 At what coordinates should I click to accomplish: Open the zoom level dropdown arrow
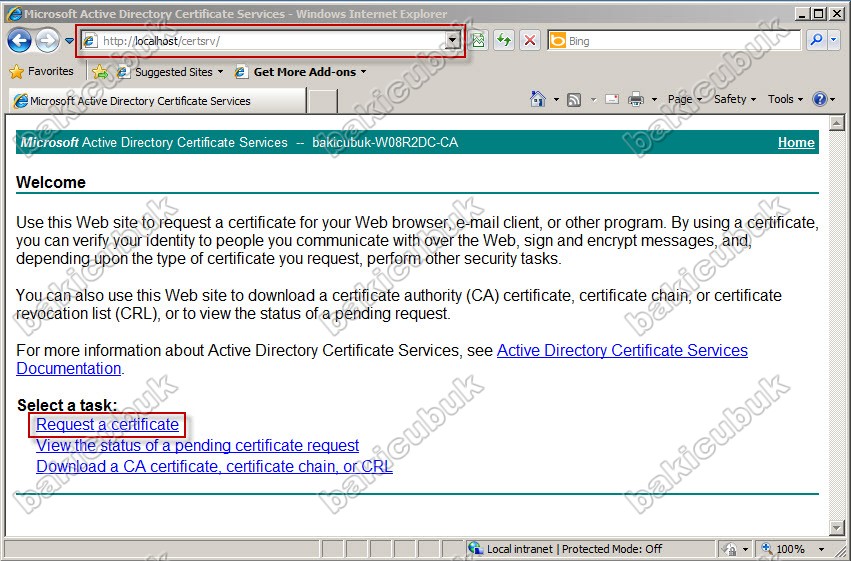[x=821, y=550]
